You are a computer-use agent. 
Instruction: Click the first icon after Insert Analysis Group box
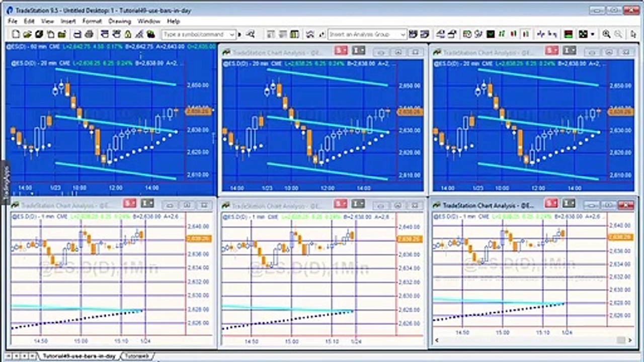(x=413, y=34)
